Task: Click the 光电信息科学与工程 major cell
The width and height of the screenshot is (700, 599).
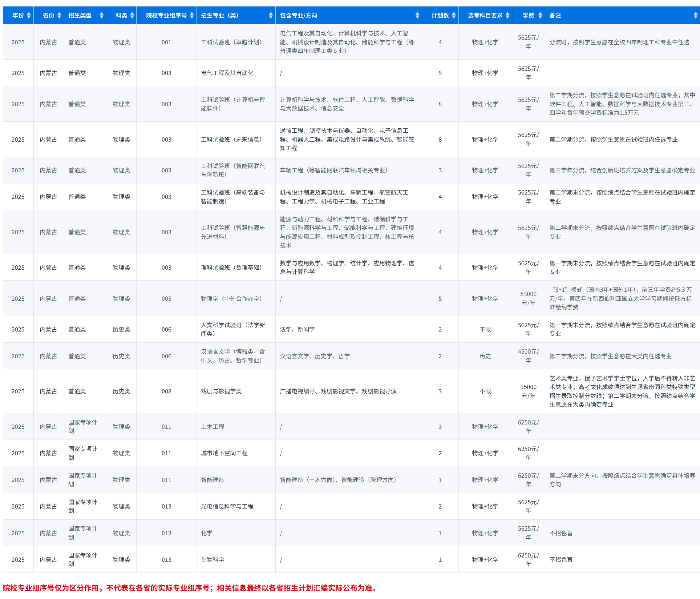Action: (227, 506)
